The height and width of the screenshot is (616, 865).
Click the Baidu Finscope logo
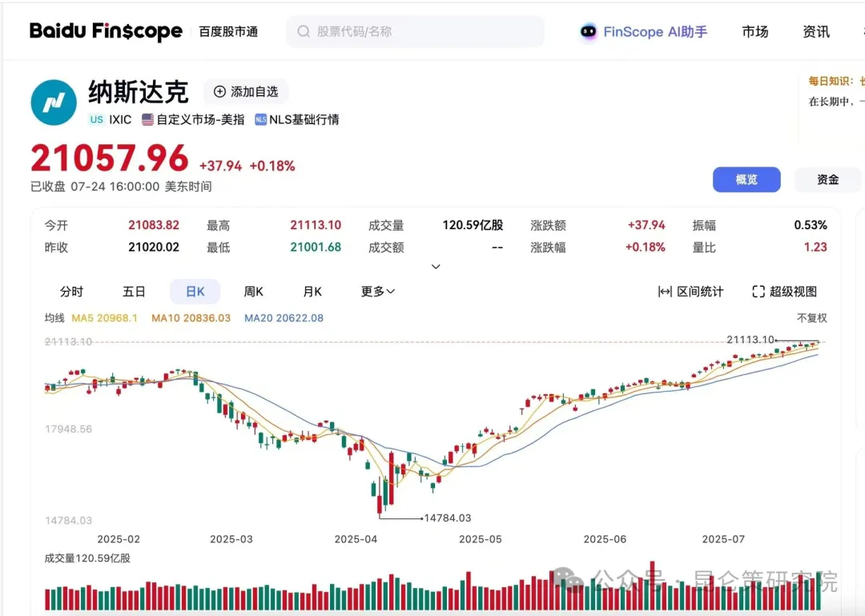106,31
